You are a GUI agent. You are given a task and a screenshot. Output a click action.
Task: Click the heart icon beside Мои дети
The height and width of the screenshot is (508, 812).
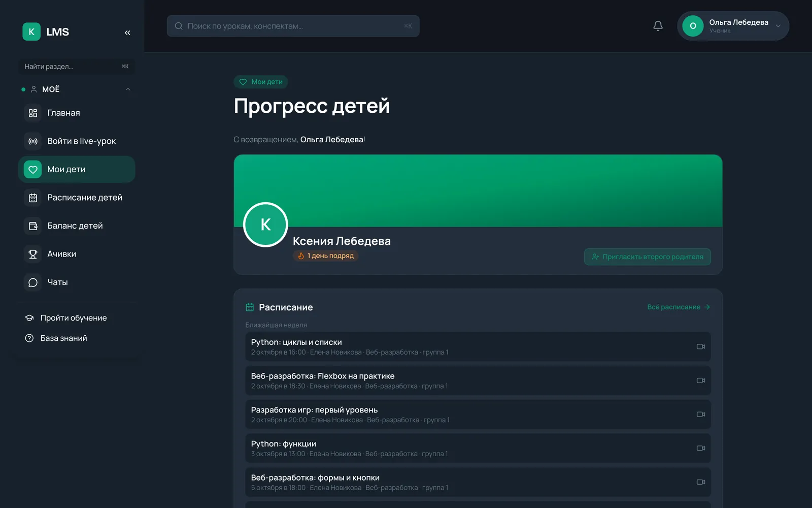click(33, 169)
